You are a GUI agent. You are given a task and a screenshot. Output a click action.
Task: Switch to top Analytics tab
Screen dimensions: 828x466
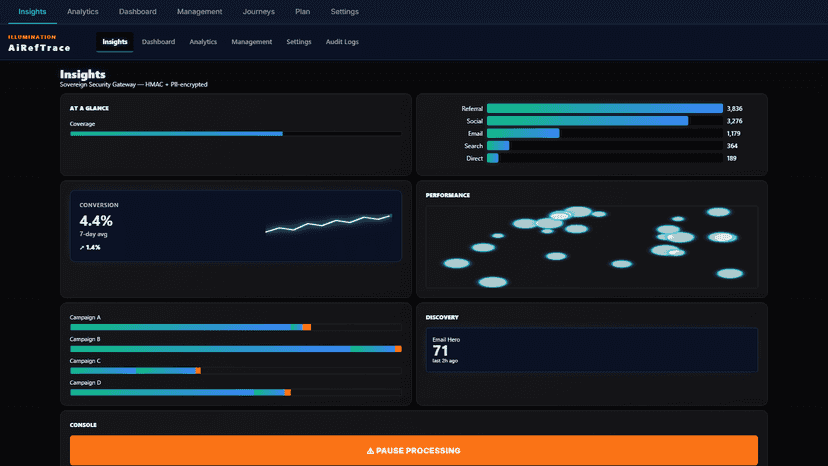pyautogui.click(x=82, y=12)
